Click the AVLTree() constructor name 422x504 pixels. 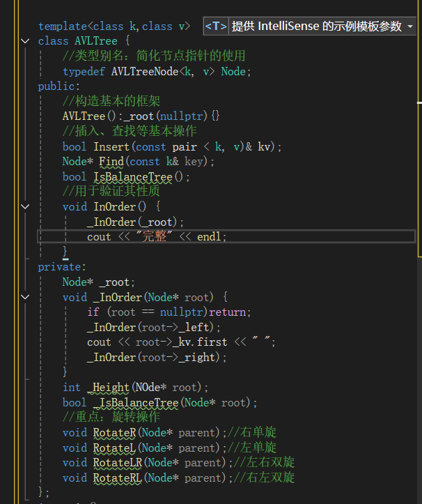tap(84, 116)
